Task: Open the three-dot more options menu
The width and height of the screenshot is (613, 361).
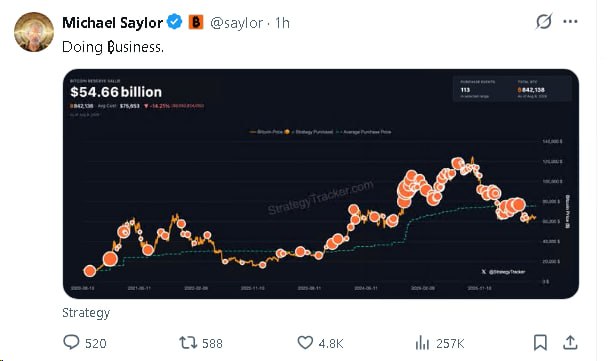Action: 570,22
